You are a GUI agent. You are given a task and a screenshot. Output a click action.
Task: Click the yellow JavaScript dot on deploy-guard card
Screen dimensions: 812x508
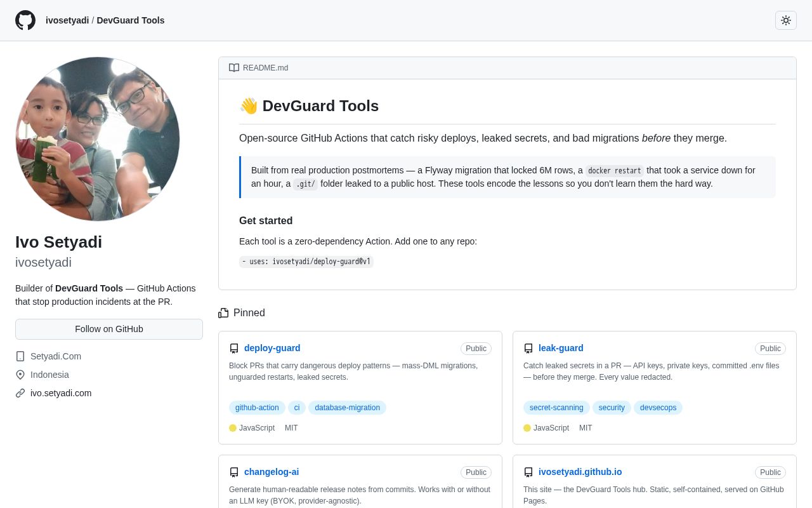coord(233,428)
